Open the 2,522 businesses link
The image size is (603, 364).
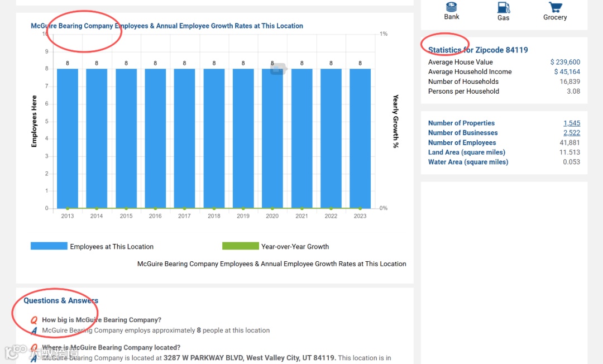(x=572, y=133)
